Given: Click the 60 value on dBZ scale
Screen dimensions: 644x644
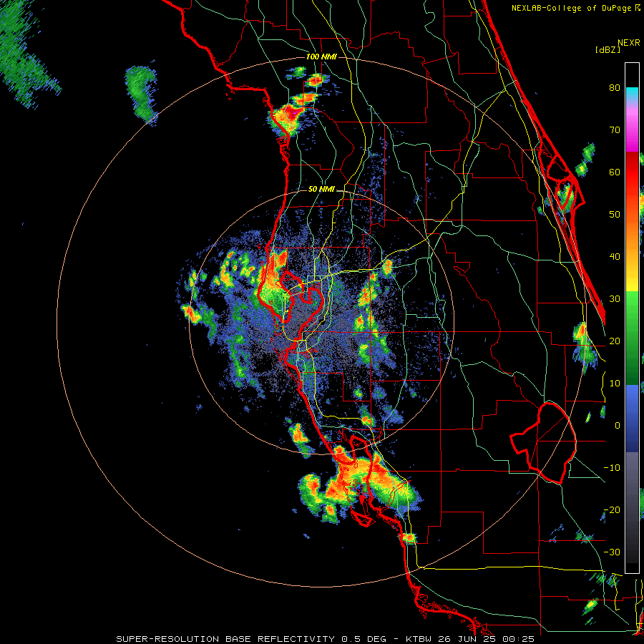Looking at the screenshot, I should click(615, 172).
